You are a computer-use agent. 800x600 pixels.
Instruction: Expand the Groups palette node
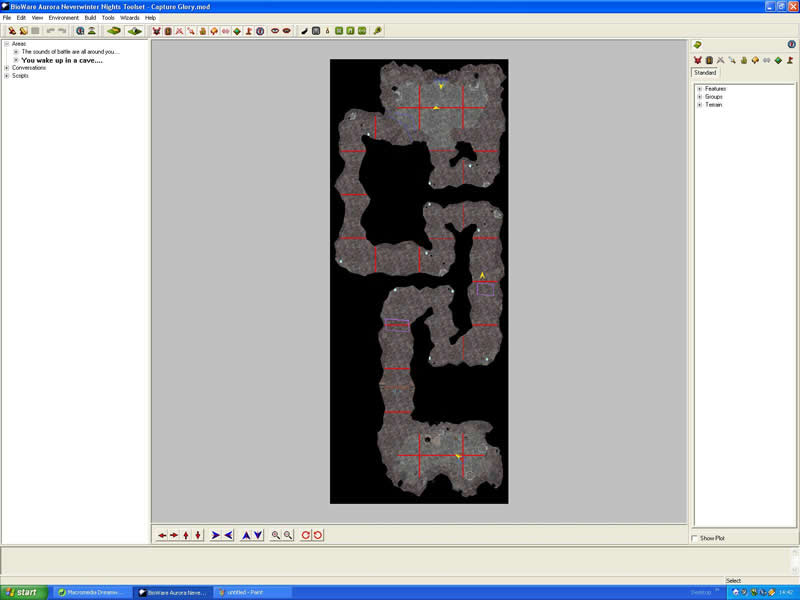point(699,96)
